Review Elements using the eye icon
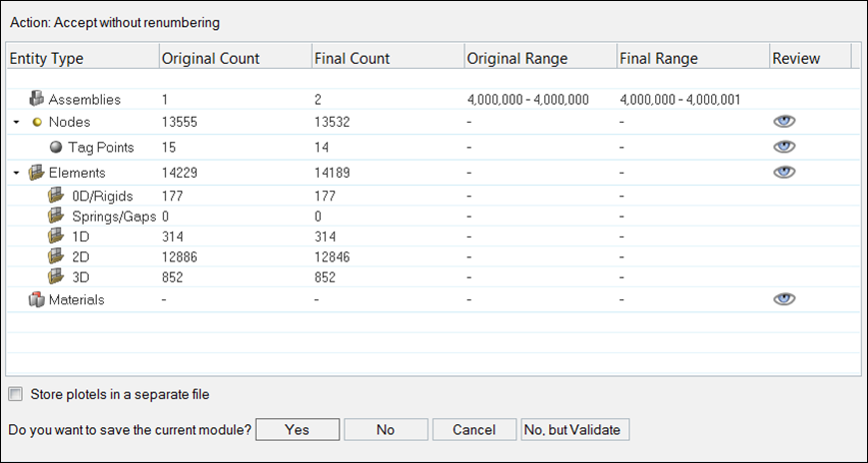 (x=784, y=172)
